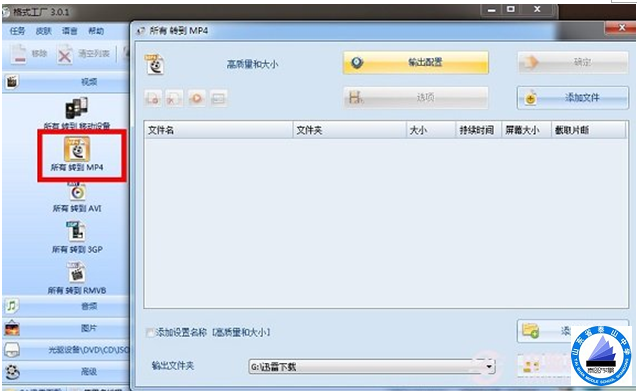Collapse the 视频 category panel
The height and width of the screenshot is (391, 637).
click(66, 82)
